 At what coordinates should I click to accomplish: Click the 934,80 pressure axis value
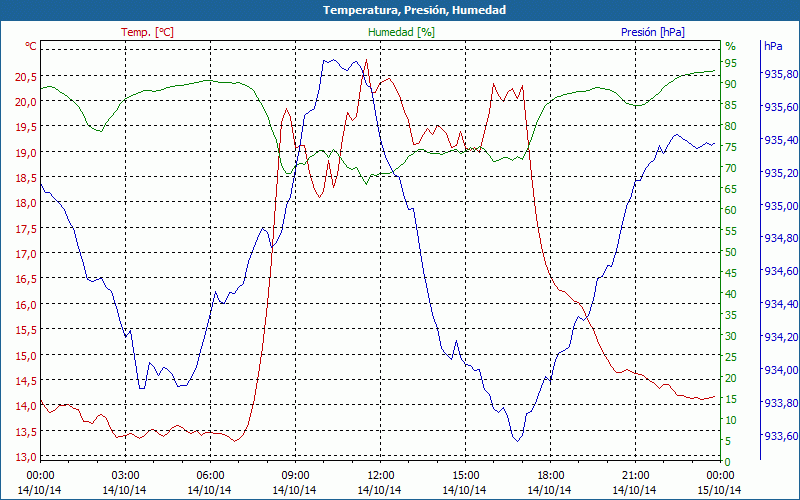point(781,238)
